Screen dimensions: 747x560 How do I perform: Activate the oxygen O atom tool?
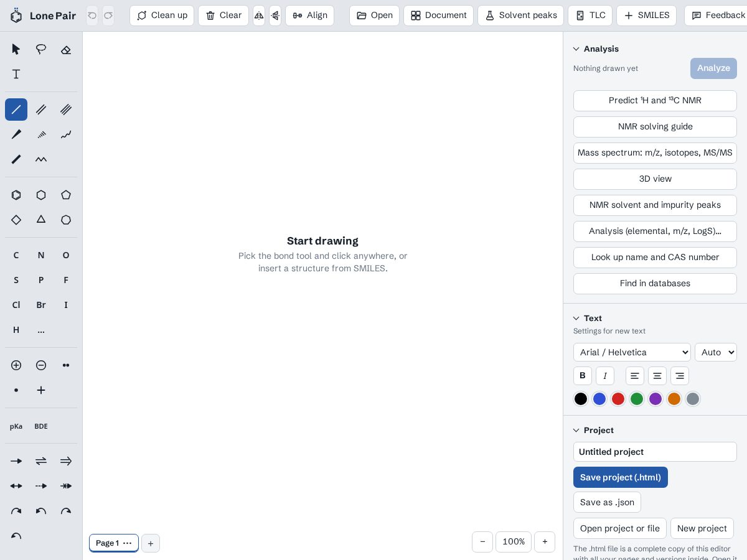pyautogui.click(x=66, y=255)
